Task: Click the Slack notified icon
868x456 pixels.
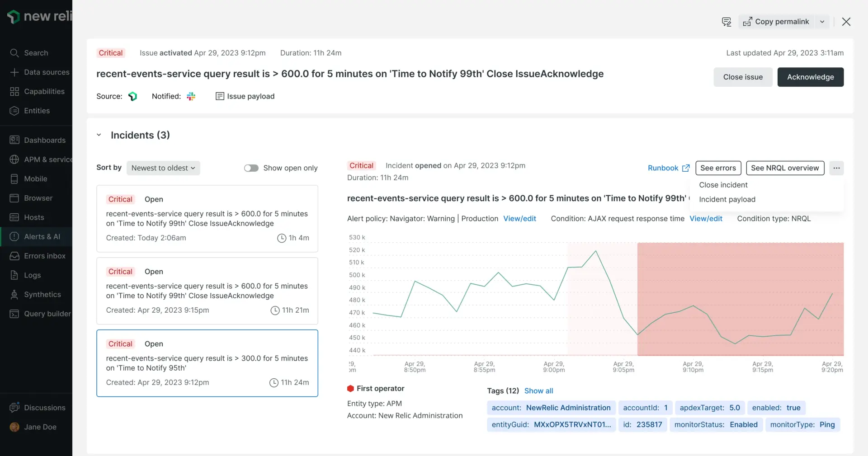Action: click(191, 96)
